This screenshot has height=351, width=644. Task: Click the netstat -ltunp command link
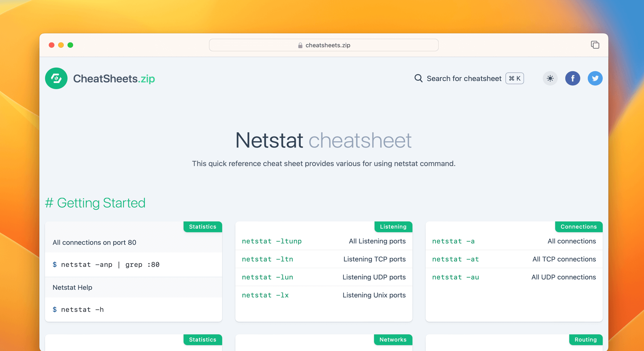tap(271, 241)
